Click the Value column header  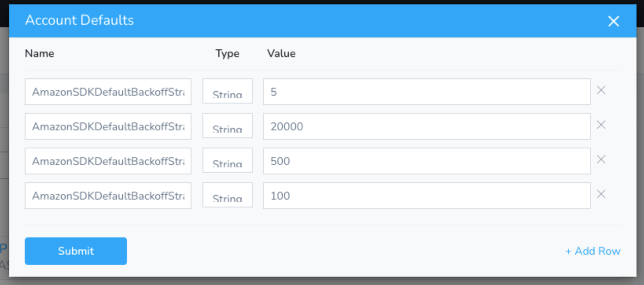point(282,54)
